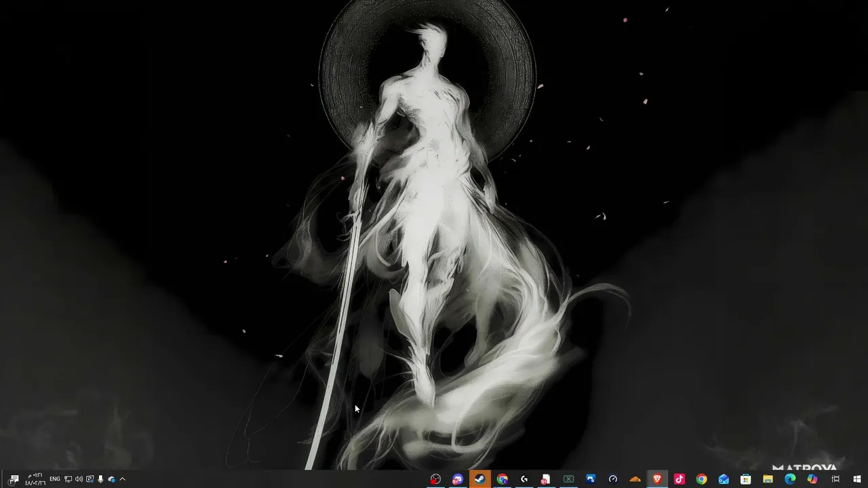The width and height of the screenshot is (868, 488).
Task: Launch TikTok from the taskbar
Action: (x=679, y=479)
